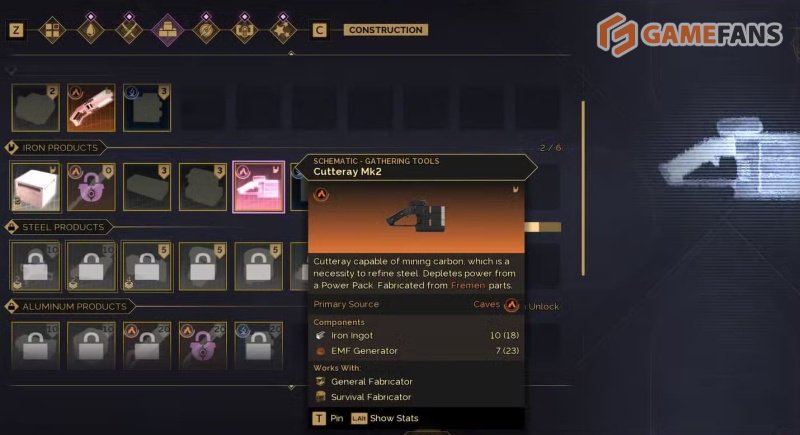
Task: Click Show Stats in tooltip footer
Action: [x=385, y=419]
